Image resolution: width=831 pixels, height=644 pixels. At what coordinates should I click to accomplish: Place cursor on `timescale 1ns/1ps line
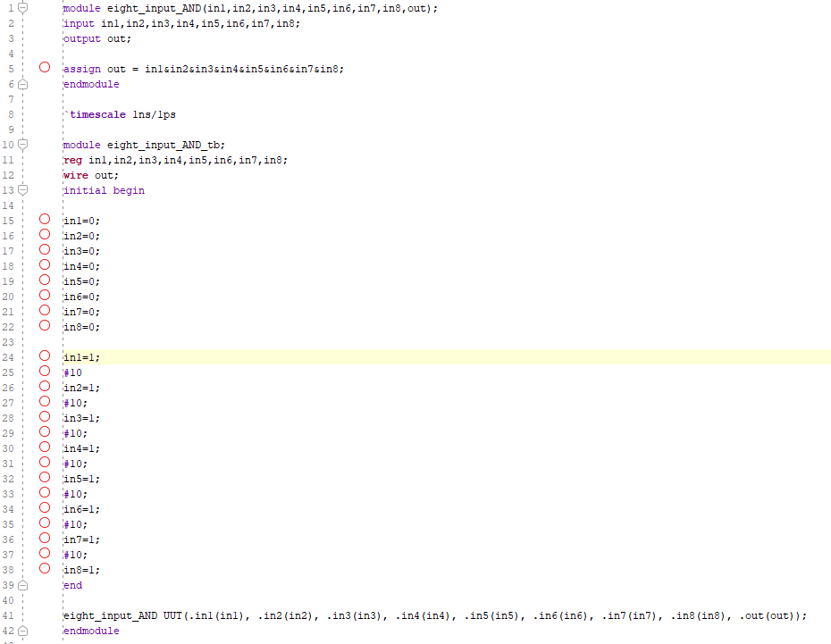click(120, 114)
